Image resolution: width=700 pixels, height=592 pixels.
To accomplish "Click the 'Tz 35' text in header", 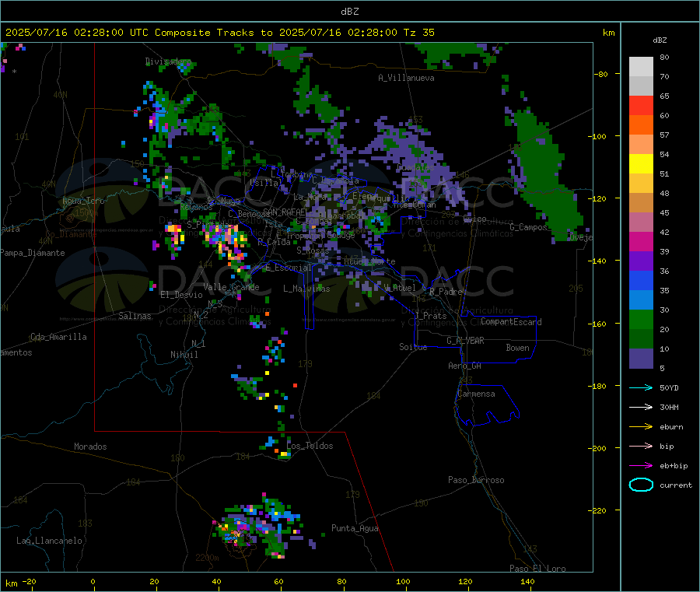I will (418, 33).
